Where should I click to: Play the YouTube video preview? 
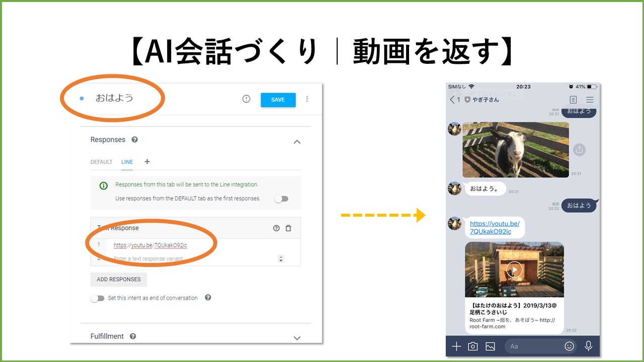click(x=514, y=269)
